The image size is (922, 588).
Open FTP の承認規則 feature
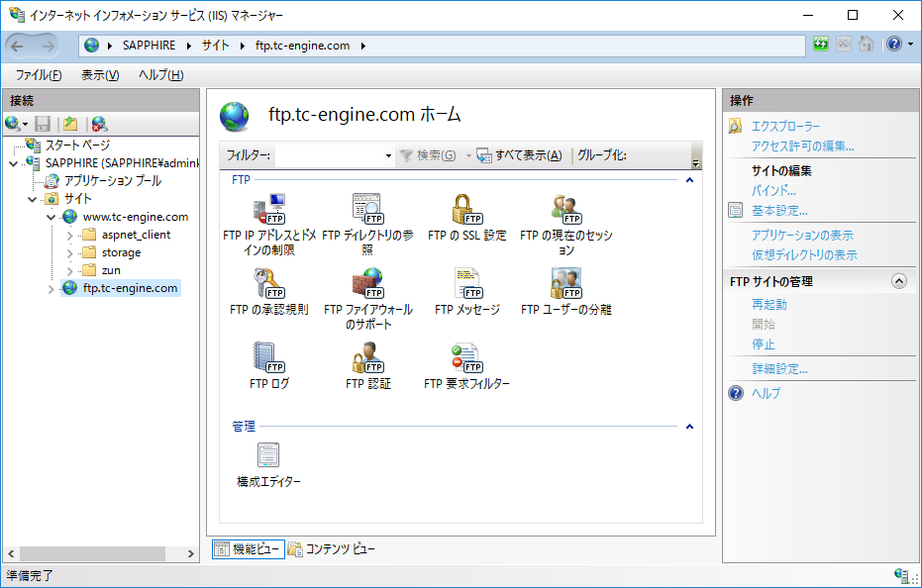(269, 292)
